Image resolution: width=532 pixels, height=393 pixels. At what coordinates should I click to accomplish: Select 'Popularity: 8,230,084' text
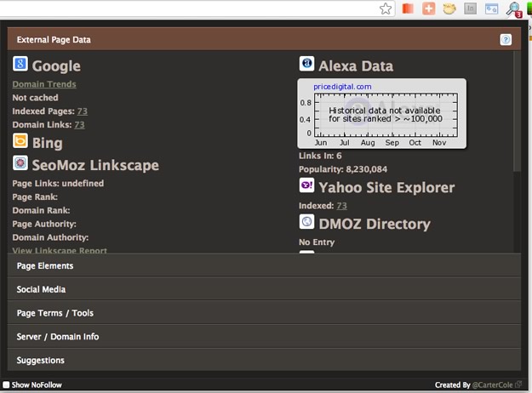point(343,169)
